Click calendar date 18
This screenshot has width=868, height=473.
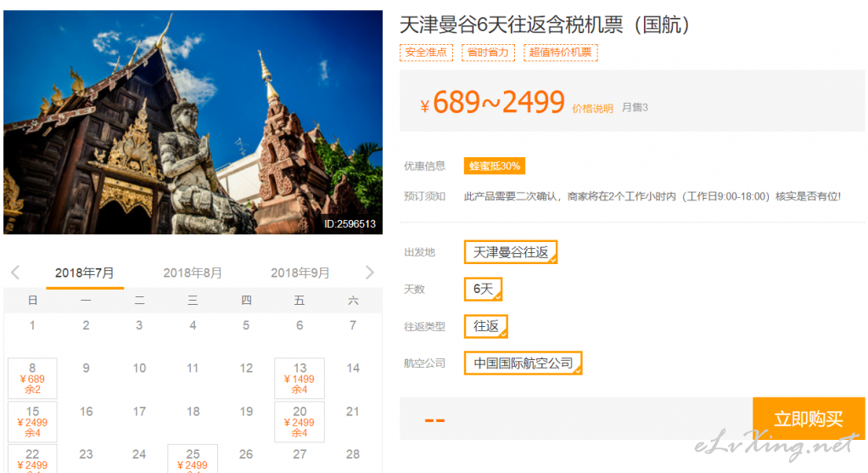pyautogui.click(x=193, y=412)
